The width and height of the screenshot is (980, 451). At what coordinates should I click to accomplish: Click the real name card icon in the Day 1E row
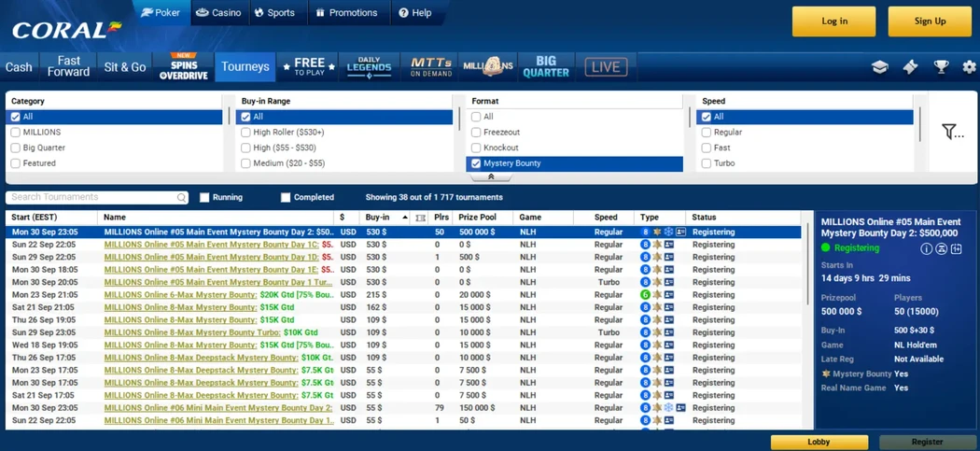click(x=669, y=270)
